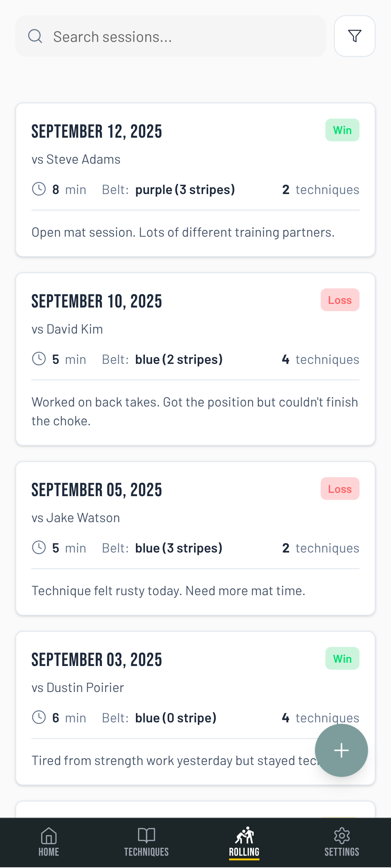This screenshot has width=391, height=868.
Task: Click the Loss badge on Jake Watson session
Action: coord(340,489)
